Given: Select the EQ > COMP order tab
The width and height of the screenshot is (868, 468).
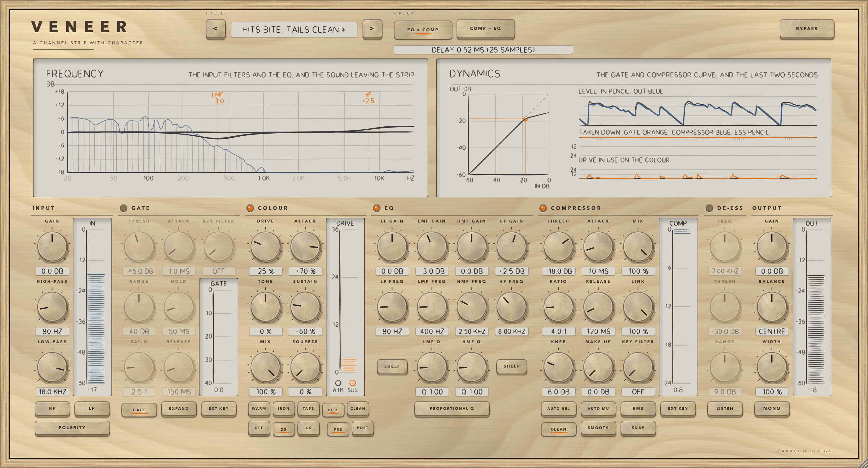Looking at the screenshot, I should (423, 30).
